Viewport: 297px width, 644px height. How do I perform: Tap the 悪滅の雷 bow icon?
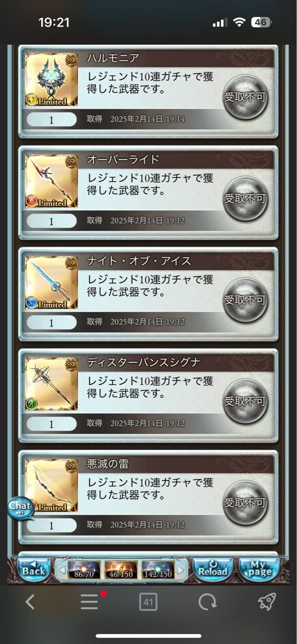[x=52, y=486]
